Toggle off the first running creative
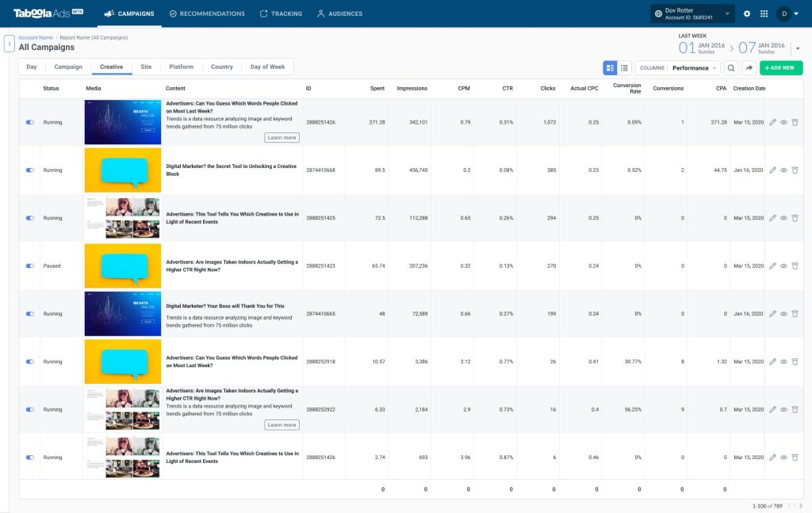 [30, 122]
